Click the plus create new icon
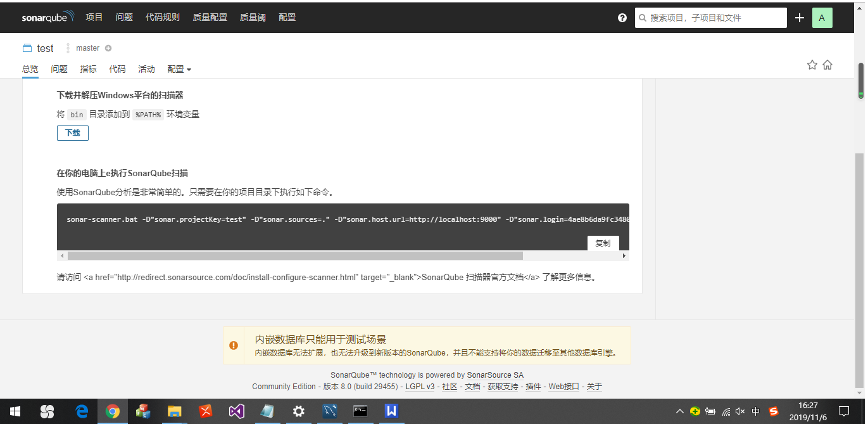The height and width of the screenshot is (424, 868). pos(800,18)
